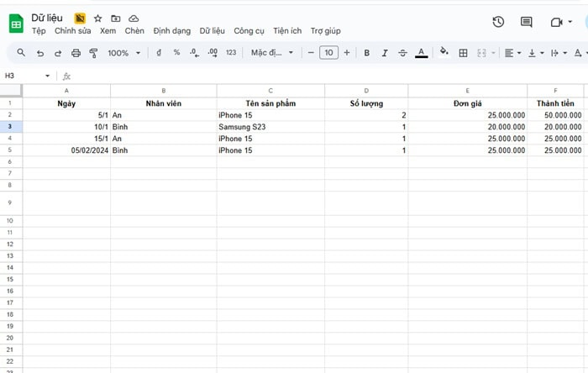Star this Dữ liệu spreadsheet

coord(98,18)
